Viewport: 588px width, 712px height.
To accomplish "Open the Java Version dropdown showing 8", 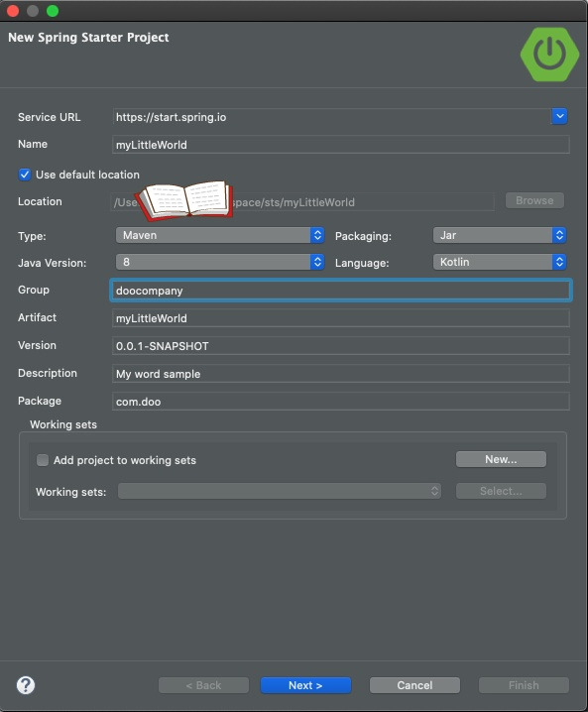I will [220, 262].
